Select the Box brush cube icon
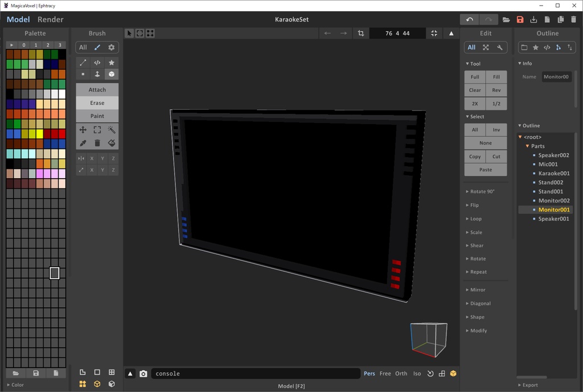Image resolution: width=583 pixels, height=392 pixels. [x=112, y=74]
